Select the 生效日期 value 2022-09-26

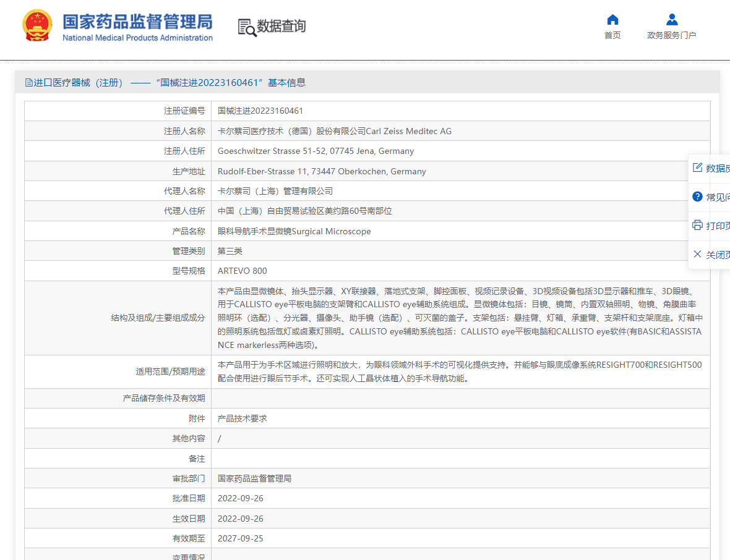pos(240,519)
